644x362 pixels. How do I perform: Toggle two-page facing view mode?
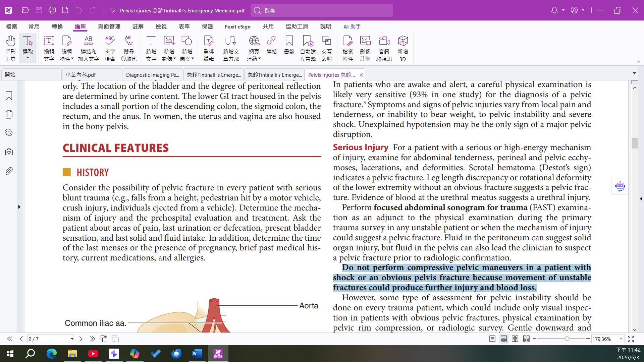[x=515, y=339]
